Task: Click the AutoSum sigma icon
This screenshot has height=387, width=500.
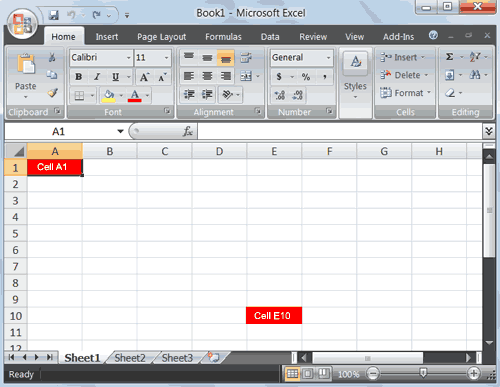Action: coord(449,57)
